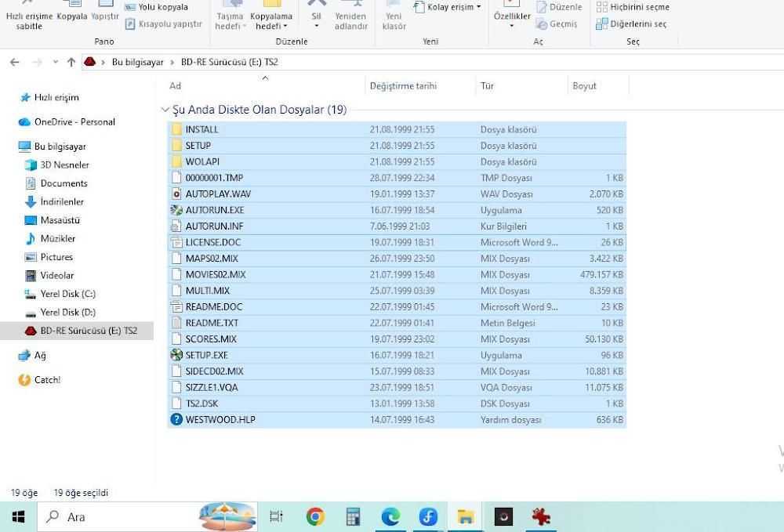Collapse the Şu Anda Diskte Olan Dosyalar group
784x532 pixels.
tap(165, 110)
